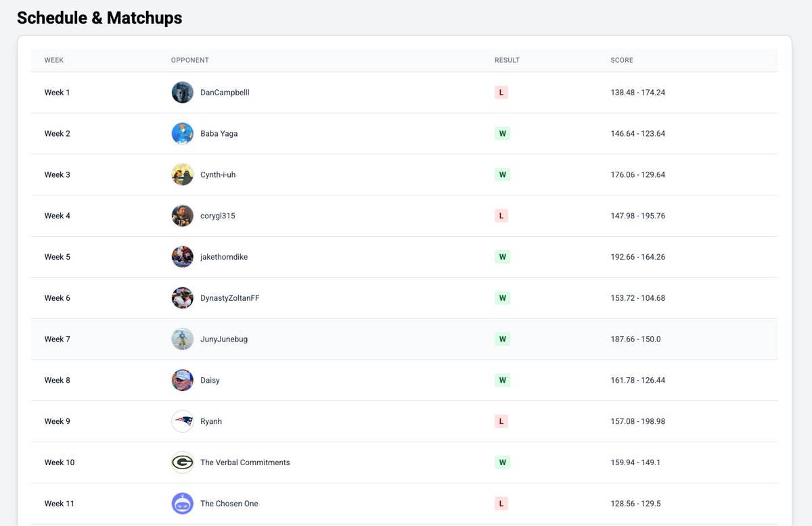Select the Cynth-i-uh team avatar
Viewport: 812px width, 526px height.
pos(182,174)
